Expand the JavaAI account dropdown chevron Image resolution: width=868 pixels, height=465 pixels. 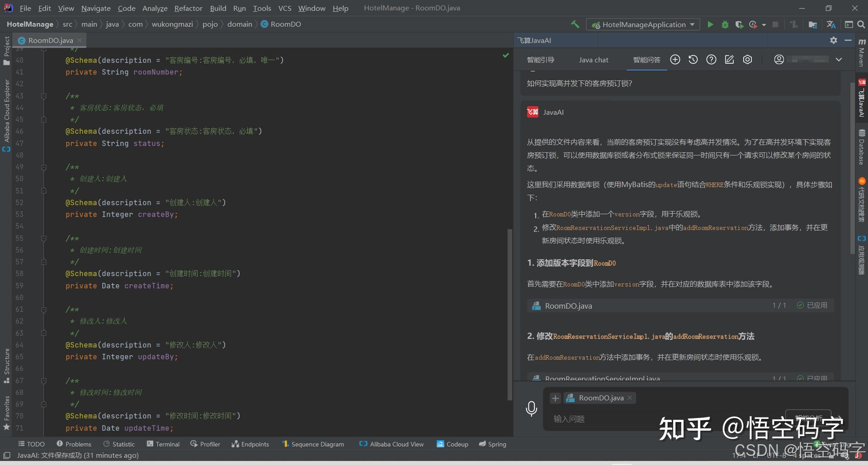point(839,60)
